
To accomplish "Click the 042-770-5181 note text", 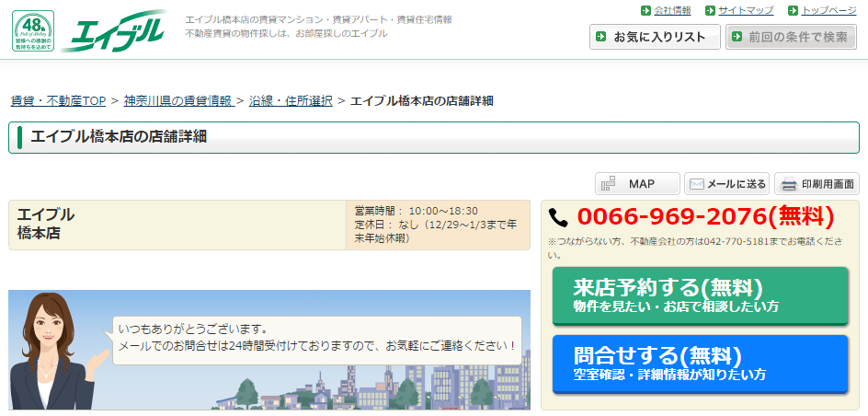I will pyautogui.click(x=695, y=248).
